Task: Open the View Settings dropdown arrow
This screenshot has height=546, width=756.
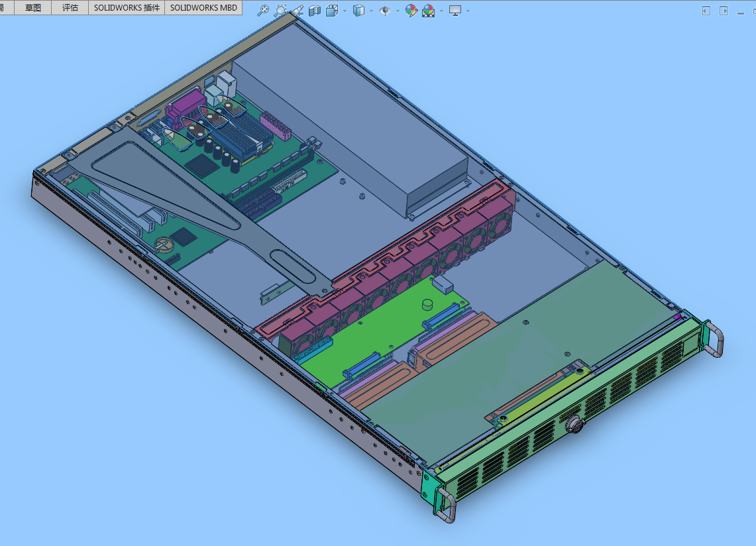Action: [468, 11]
